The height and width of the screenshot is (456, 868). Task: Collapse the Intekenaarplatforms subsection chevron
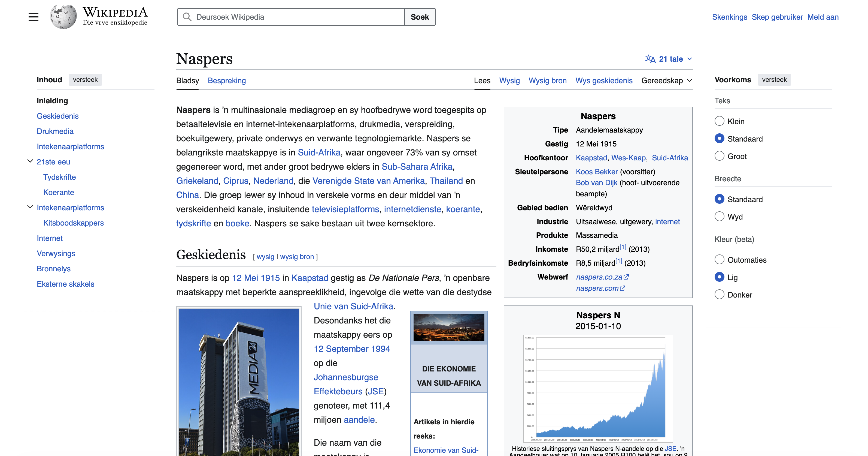pos(30,207)
